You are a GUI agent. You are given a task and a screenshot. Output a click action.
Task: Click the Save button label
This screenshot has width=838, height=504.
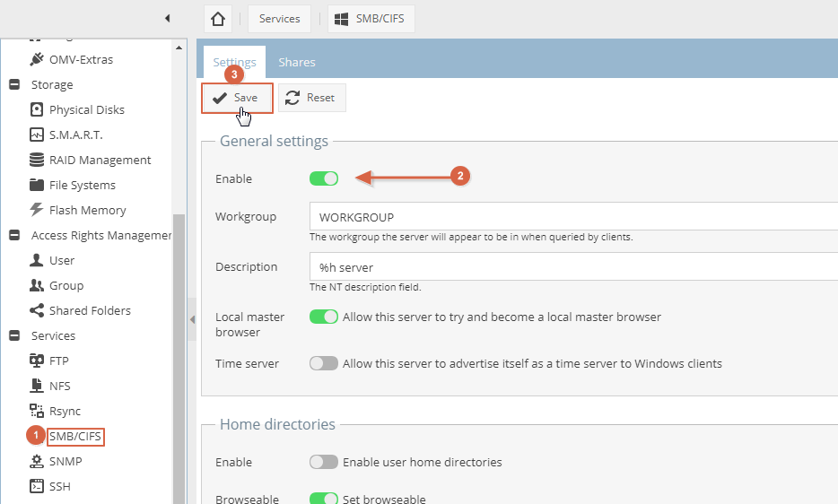click(246, 98)
